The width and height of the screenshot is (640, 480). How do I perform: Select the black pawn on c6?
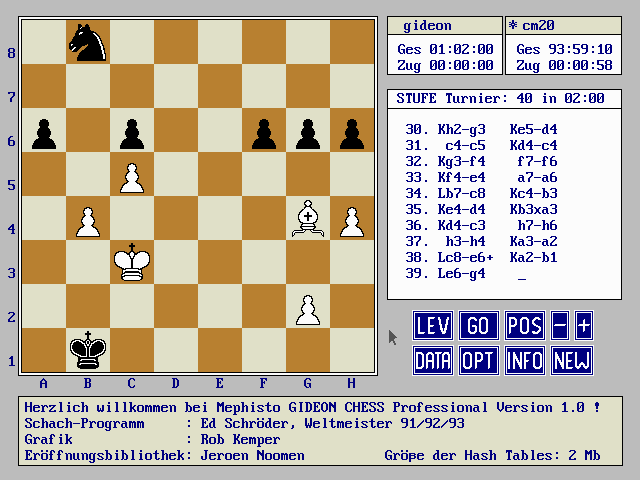[x=132, y=134]
